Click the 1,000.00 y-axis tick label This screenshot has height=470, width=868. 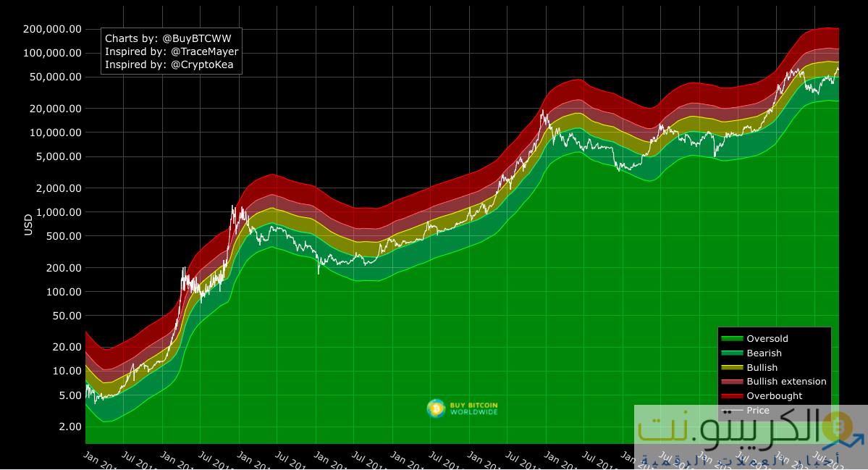pos(58,212)
